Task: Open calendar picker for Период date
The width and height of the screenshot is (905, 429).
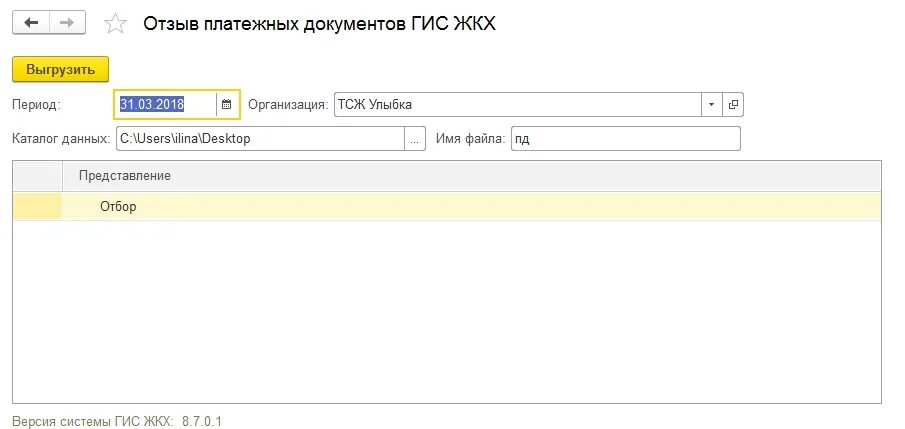Action: coord(227,105)
